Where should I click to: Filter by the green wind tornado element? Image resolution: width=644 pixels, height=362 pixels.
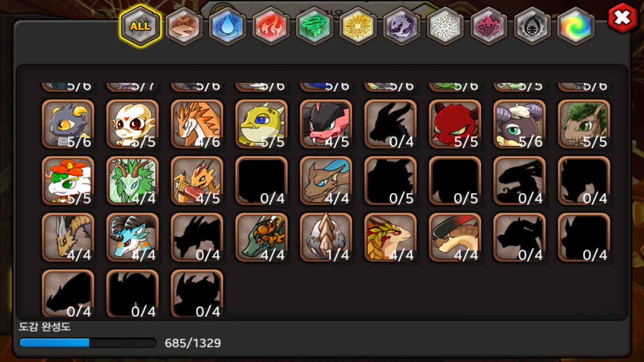(x=315, y=26)
